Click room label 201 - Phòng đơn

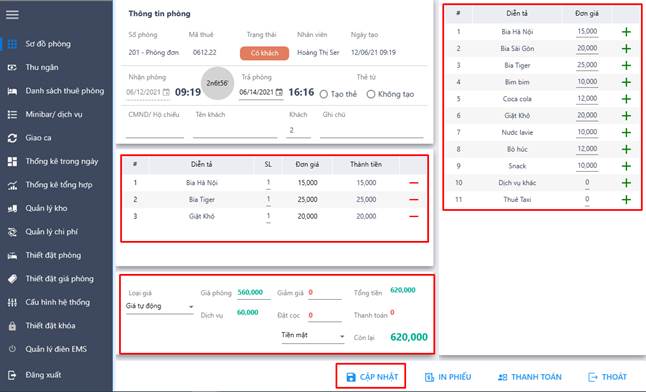[x=154, y=52]
